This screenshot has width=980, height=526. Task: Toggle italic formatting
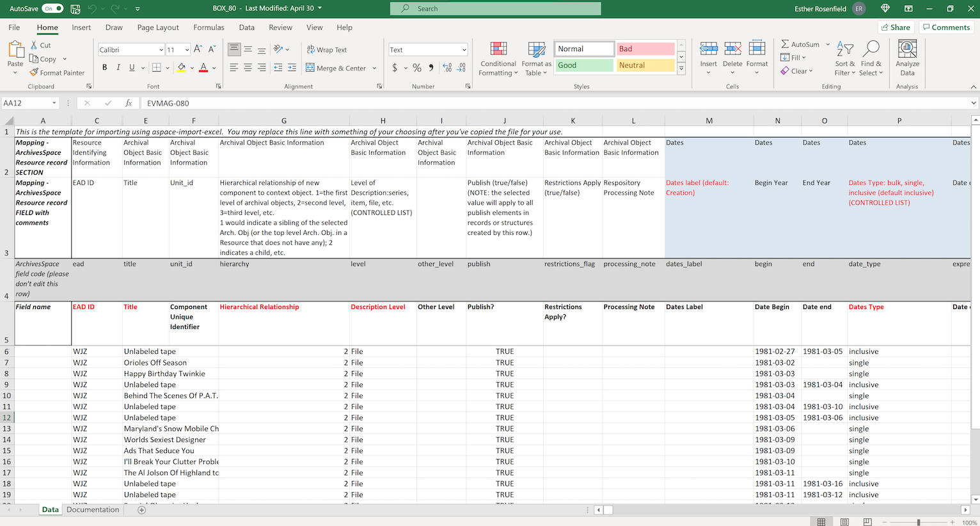tap(118, 68)
